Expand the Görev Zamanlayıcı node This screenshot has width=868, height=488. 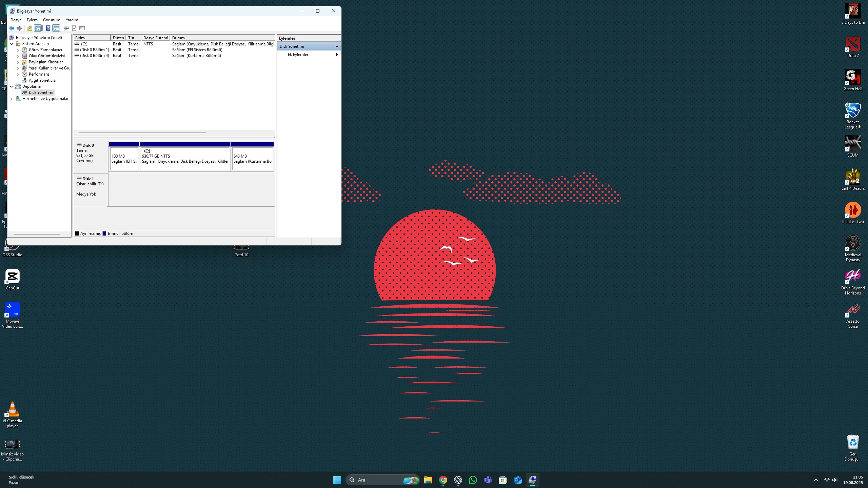(x=18, y=50)
